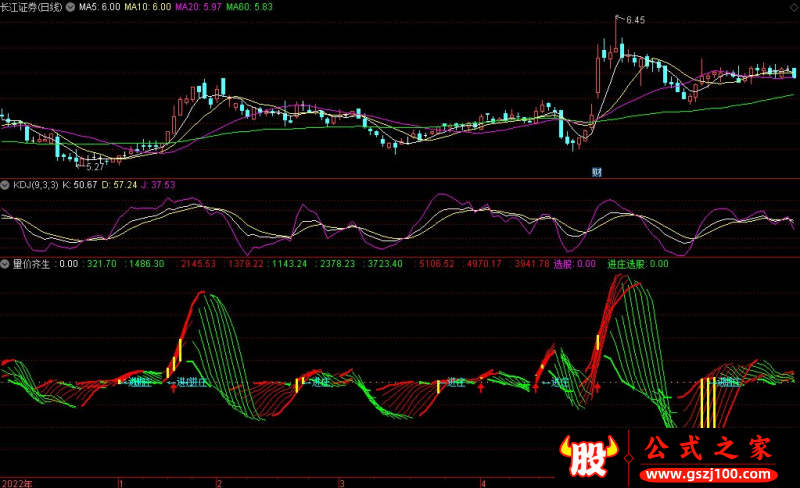
Task: Select the MA20: 5.97 label
Action: 198,7
